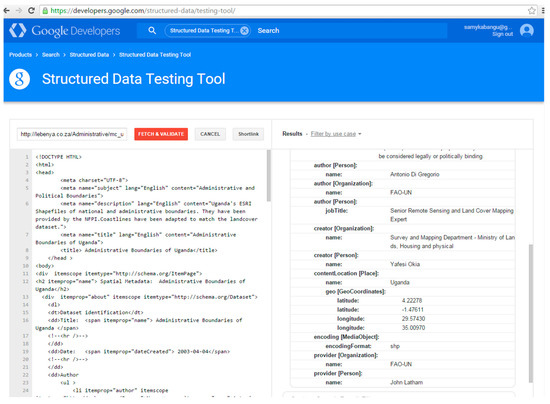
Task: Click the Sign out link
Action: [502, 34]
